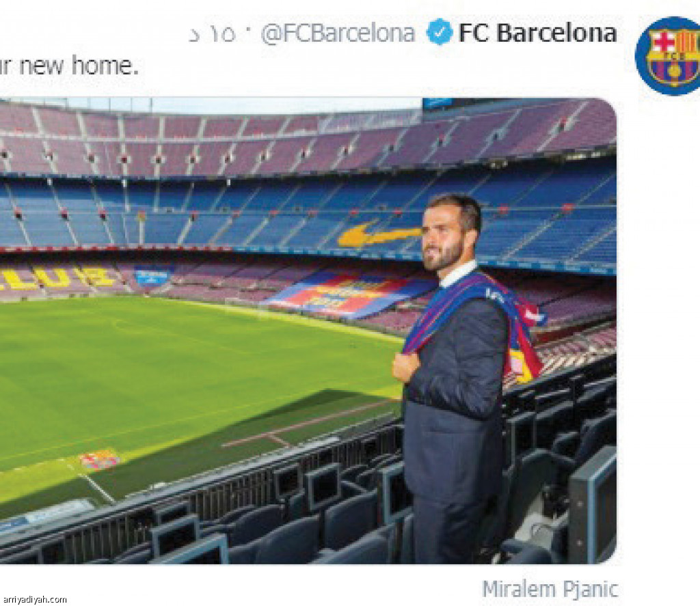Click the arriyadiyah.com watermark
Viewport: 700px width, 606px height.
34,599
